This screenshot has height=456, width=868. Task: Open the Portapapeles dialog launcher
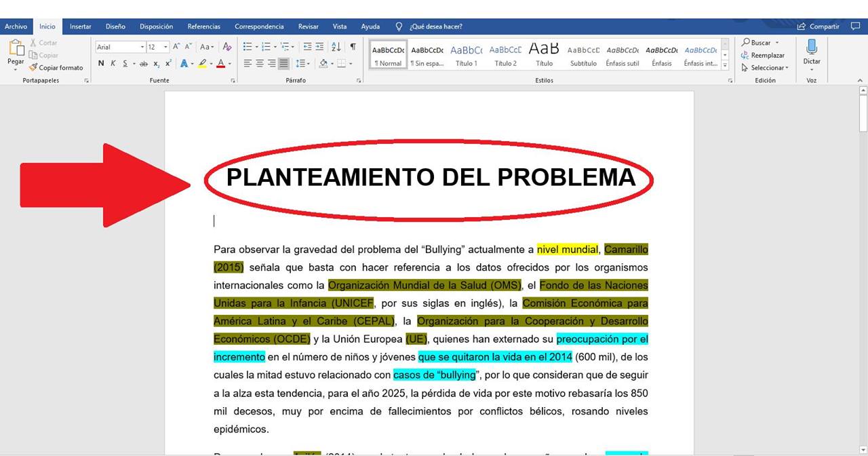click(x=86, y=81)
